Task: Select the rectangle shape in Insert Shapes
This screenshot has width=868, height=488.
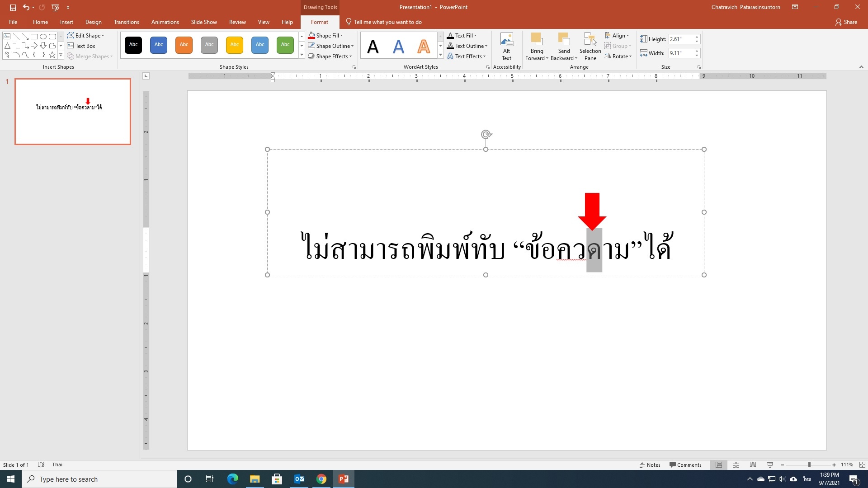Action: coord(34,36)
